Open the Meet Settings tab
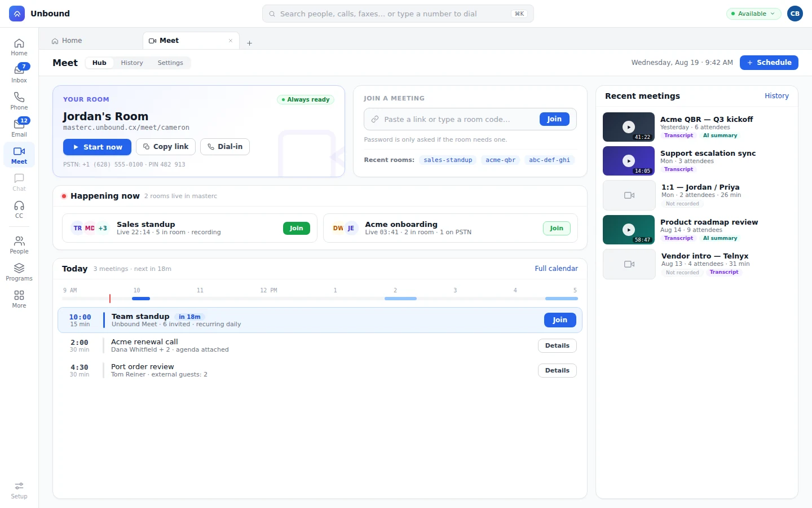Viewport: 812px width, 508px height. tap(170, 63)
